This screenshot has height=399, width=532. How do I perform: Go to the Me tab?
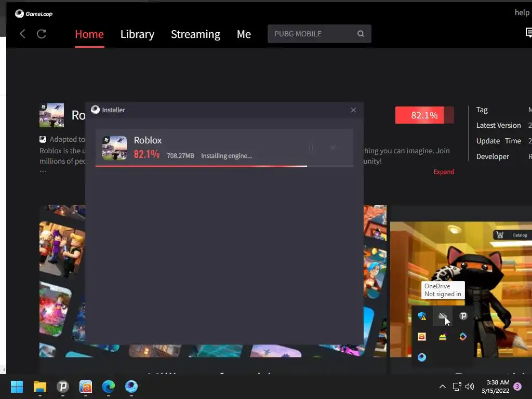(244, 34)
